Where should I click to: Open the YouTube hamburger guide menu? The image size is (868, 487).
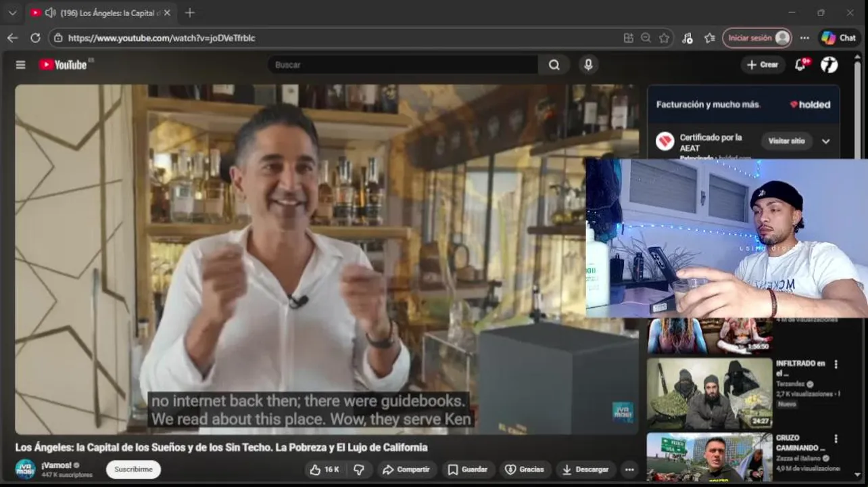(20, 65)
